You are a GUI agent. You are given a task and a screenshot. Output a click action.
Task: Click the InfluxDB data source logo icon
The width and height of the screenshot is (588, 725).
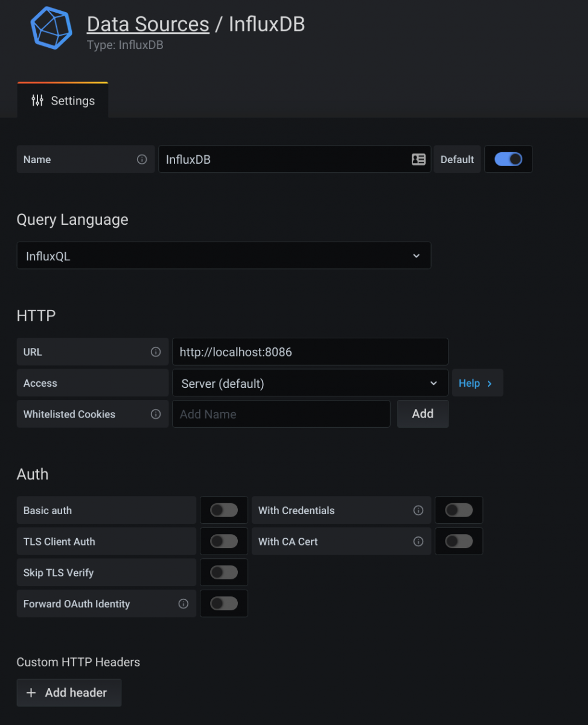pyautogui.click(x=51, y=28)
